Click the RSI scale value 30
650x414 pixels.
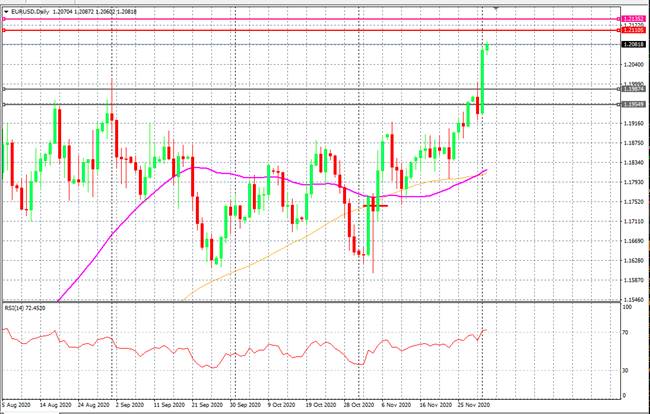(626, 370)
